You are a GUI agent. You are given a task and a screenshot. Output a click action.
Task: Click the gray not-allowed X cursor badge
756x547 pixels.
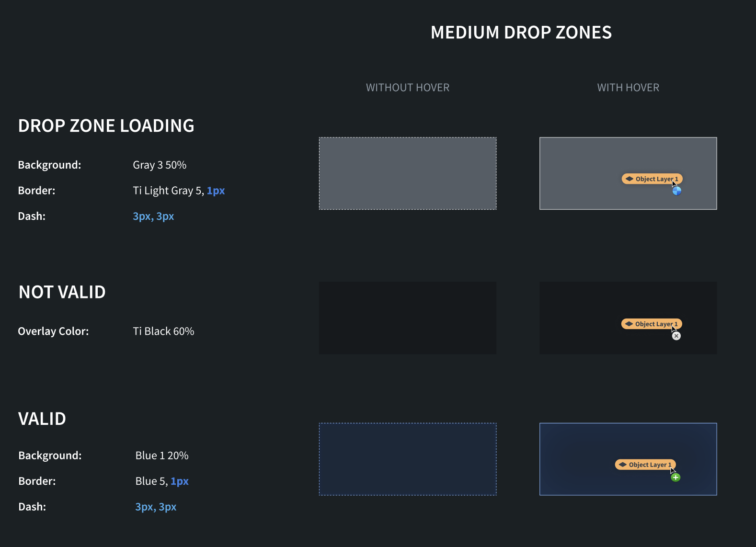(676, 336)
